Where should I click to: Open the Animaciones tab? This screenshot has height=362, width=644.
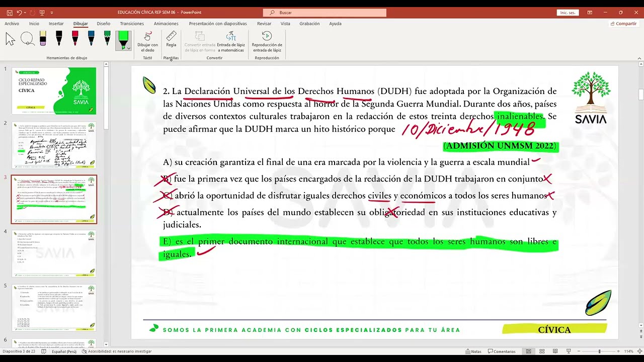pos(166,24)
